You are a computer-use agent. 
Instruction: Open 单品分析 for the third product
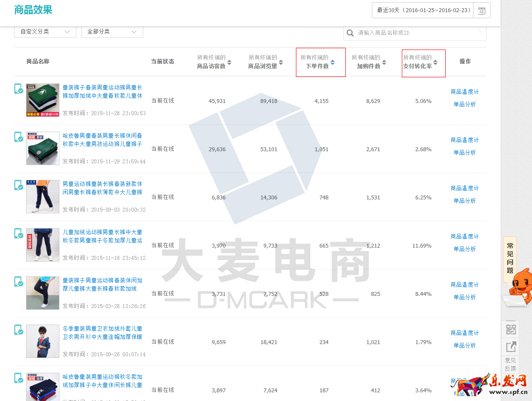tap(464, 201)
